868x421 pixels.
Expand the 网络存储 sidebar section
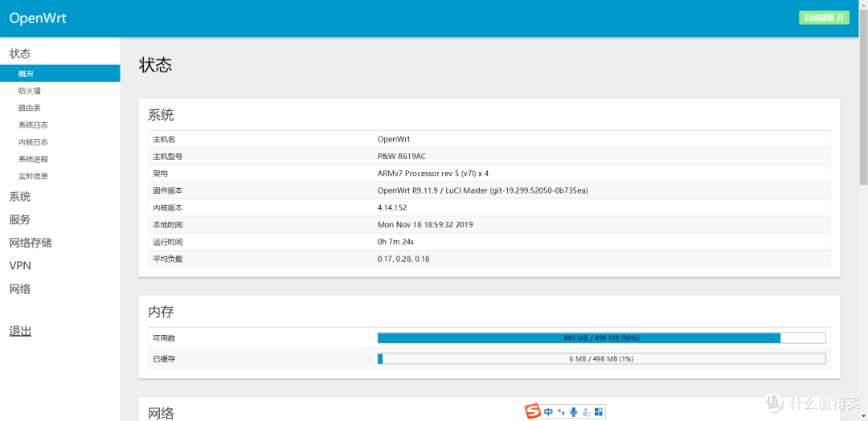pyautogui.click(x=31, y=243)
